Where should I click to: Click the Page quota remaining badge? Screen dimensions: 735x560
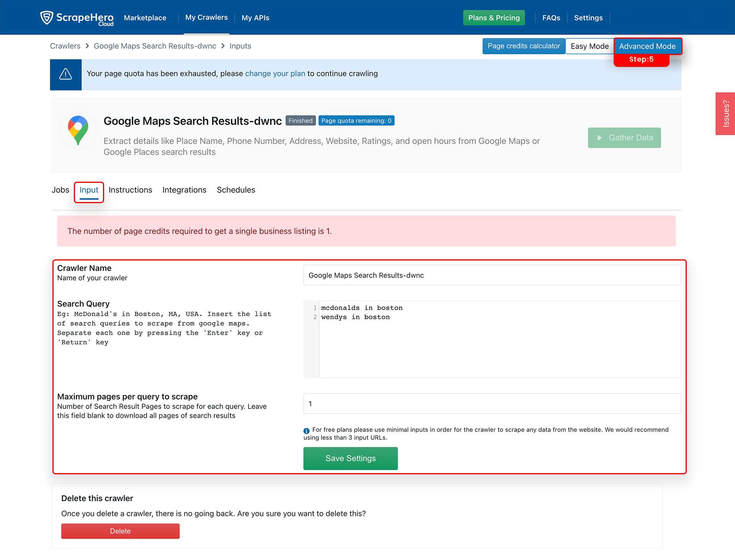click(x=356, y=120)
